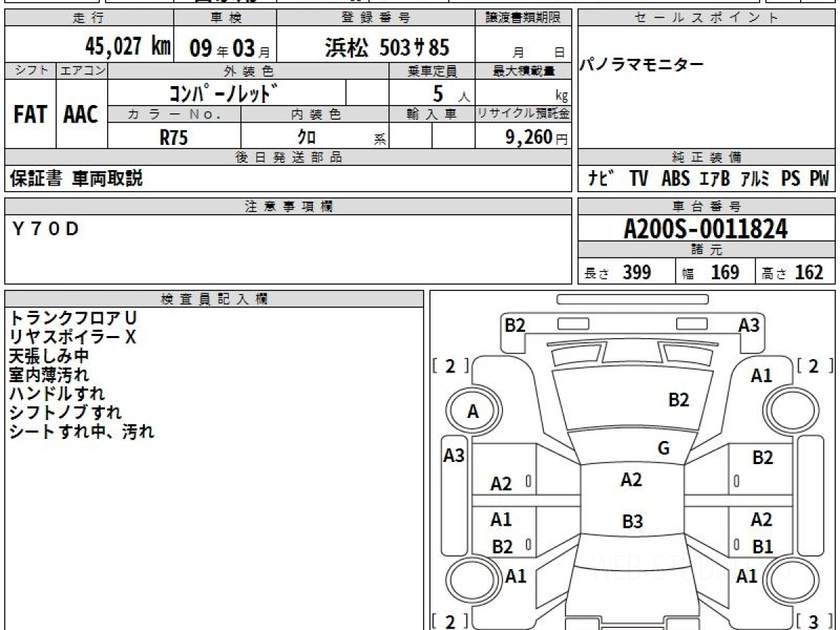This screenshot has width=840, height=630.
Task: Click the 車検 column header
Action: (225, 18)
